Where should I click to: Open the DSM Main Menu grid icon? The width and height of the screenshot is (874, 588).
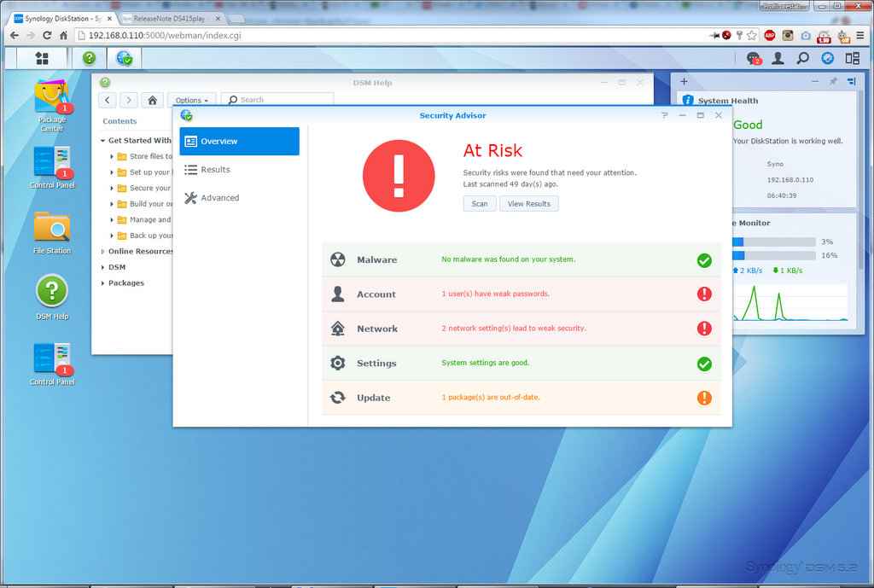[x=42, y=58]
